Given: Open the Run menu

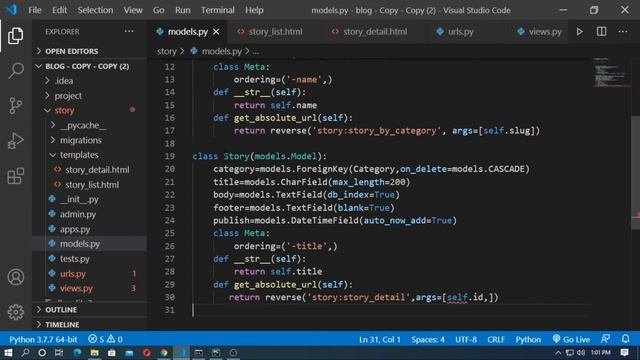Looking at the screenshot, I should (182, 10).
